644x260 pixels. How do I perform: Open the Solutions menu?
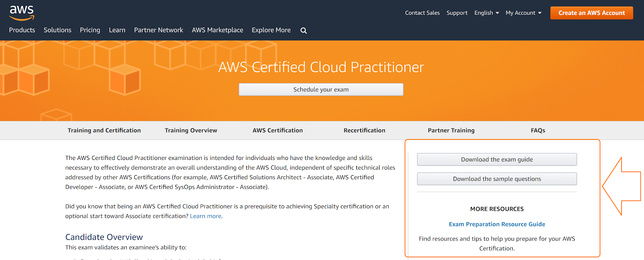click(58, 30)
